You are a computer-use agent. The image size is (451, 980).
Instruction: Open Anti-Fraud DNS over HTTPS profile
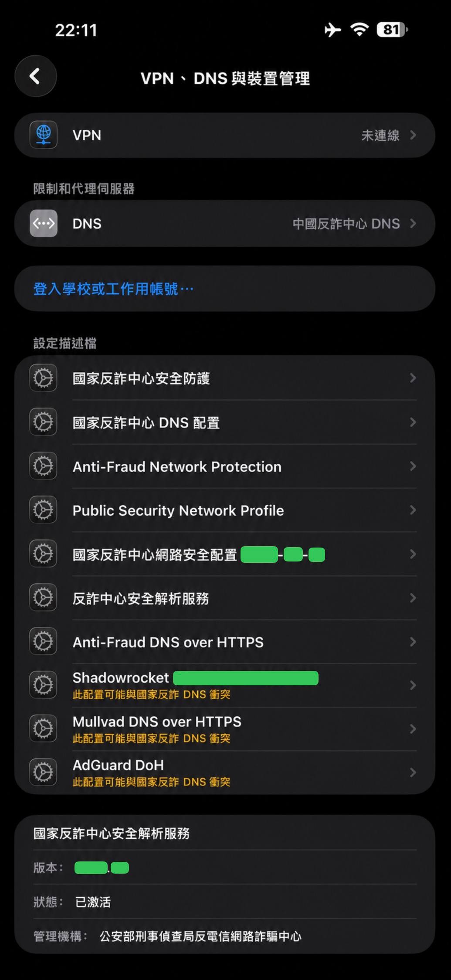click(x=225, y=642)
